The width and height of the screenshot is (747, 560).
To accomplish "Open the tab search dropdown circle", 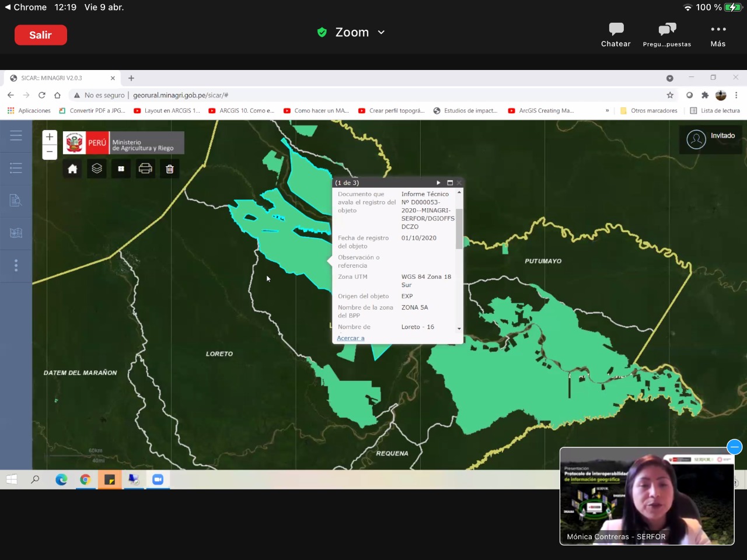I will coord(670,78).
